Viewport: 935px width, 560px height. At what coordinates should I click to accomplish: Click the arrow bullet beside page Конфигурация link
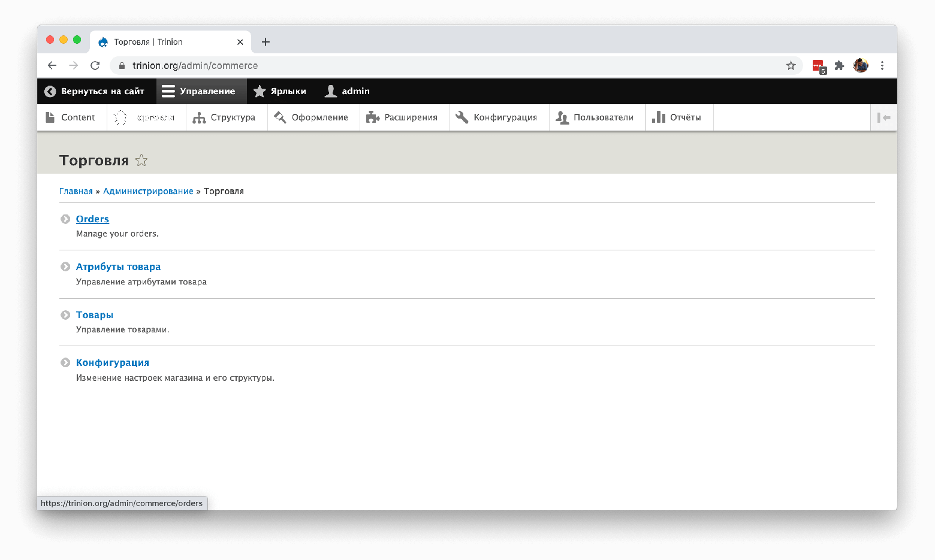pyautogui.click(x=65, y=362)
